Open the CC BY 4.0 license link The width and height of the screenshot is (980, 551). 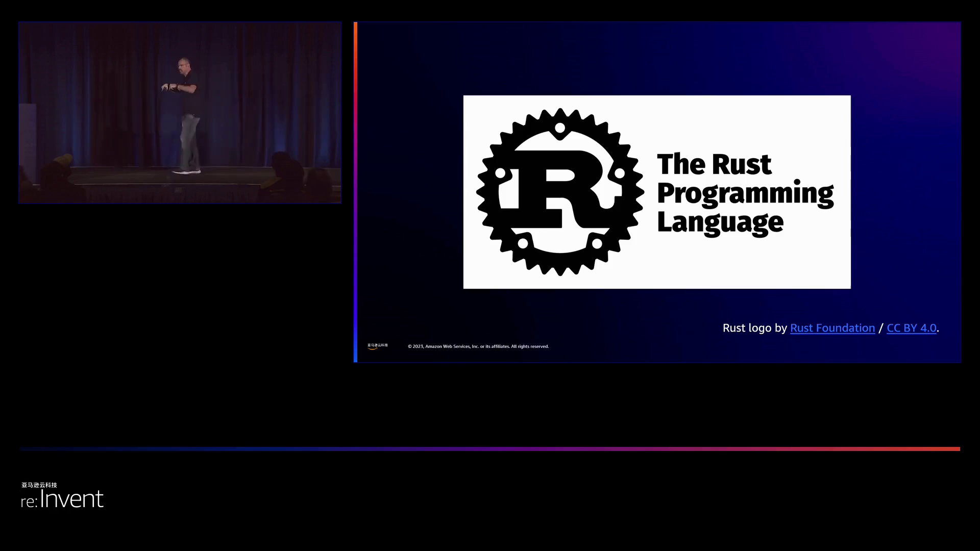tap(912, 328)
